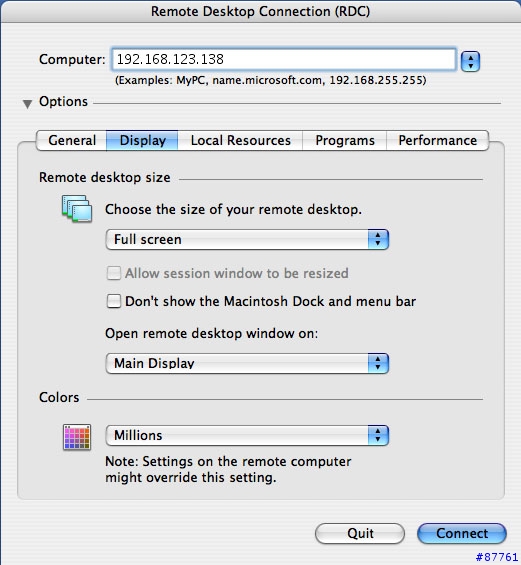Open the Local Resources tab

[240, 141]
